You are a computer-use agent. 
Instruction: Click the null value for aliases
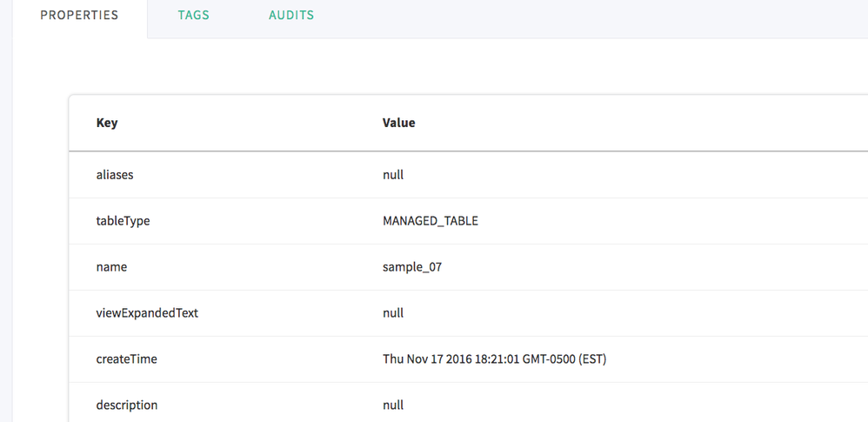pos(393,175)
